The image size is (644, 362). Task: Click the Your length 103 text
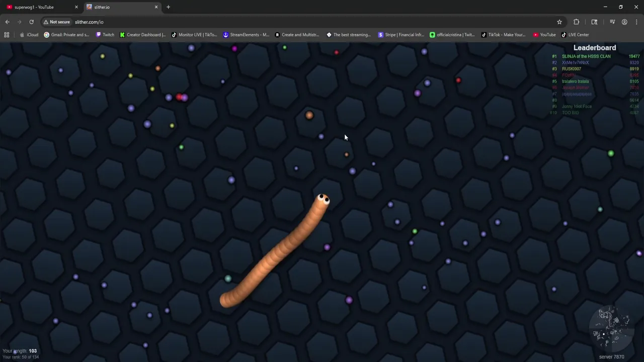[20, 351]
